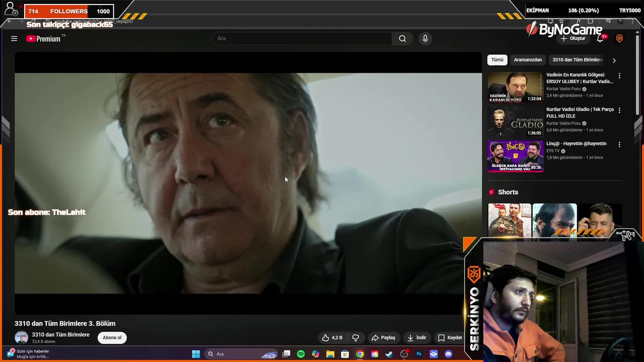
Task: Open the 3310 dan Tüm Birimlere channel name
Action: 61,335
